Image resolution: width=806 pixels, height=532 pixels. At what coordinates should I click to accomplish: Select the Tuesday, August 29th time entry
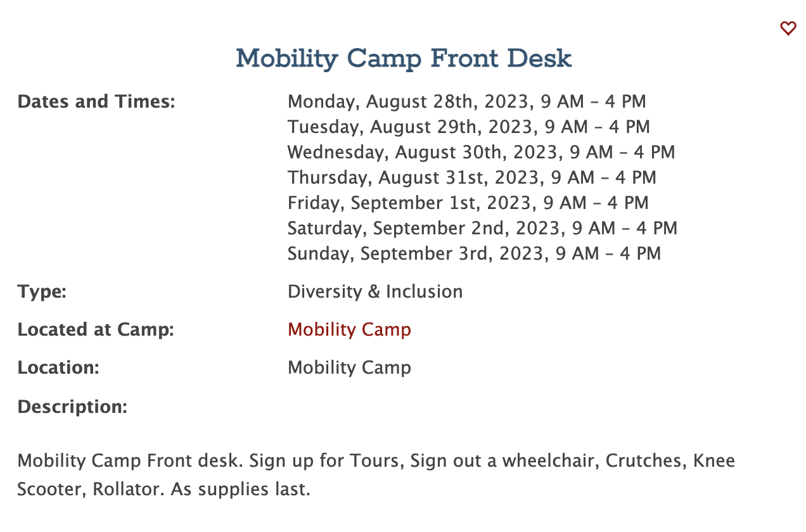pos(468,127)
